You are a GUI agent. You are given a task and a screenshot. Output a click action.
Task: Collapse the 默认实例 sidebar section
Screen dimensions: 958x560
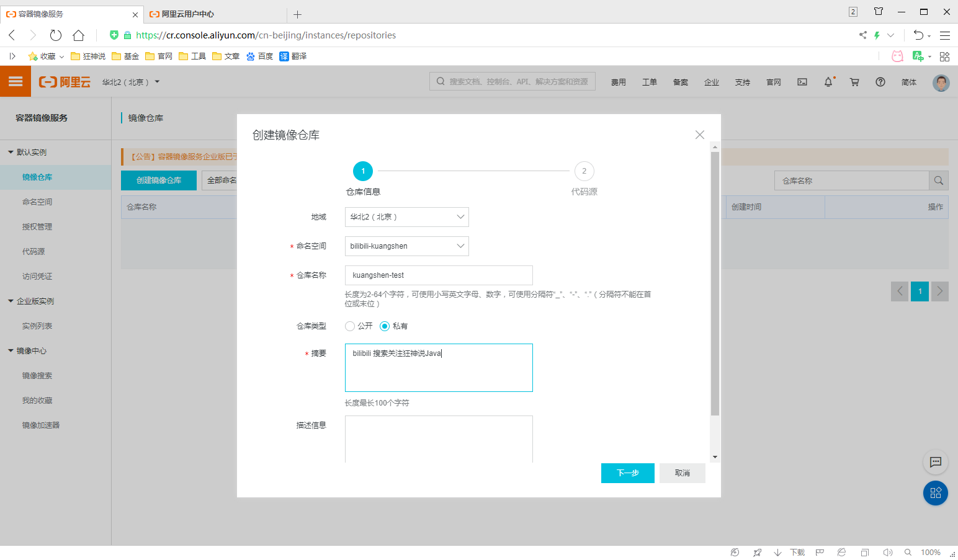click(30, 152)
